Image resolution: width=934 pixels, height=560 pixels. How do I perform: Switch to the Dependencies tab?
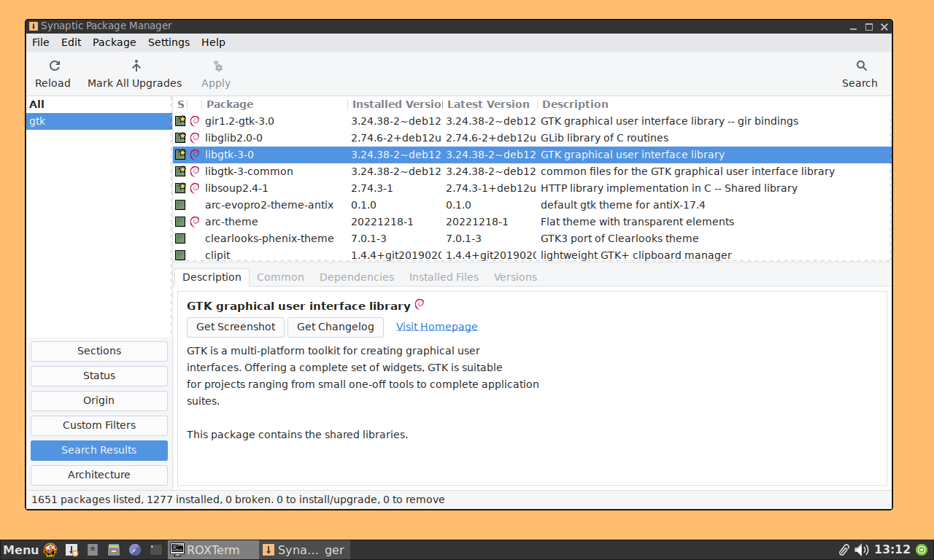357,277
